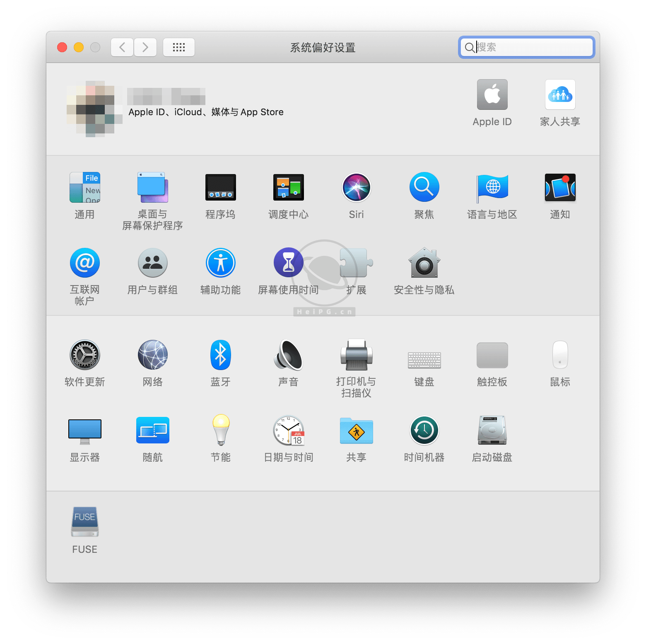The image size is (646, 644).
Task: Open the 通用 (General) preferences
Action: coord(85,187)
